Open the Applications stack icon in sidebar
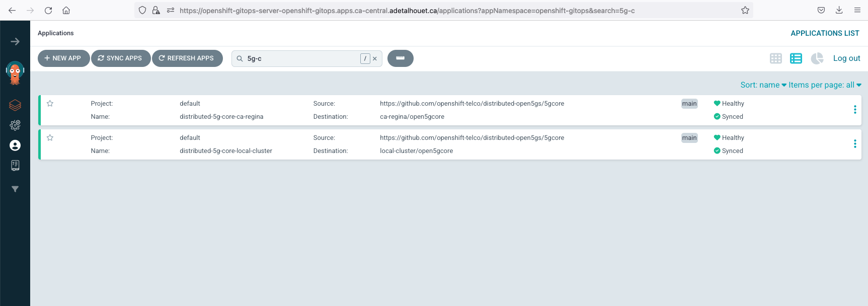 click(x=15, y=105)
